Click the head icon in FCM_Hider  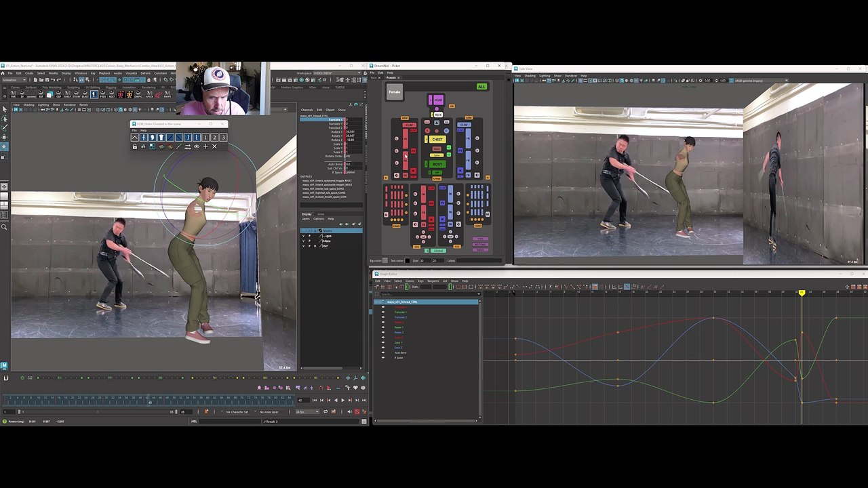153,138
